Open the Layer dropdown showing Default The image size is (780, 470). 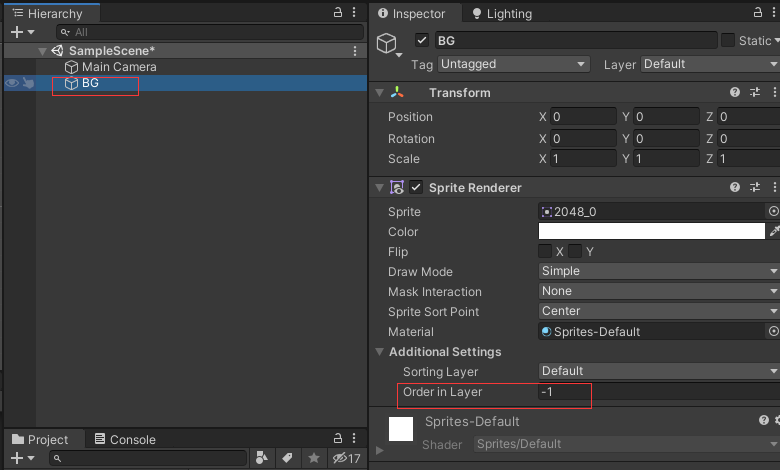(x=710, y=64)
